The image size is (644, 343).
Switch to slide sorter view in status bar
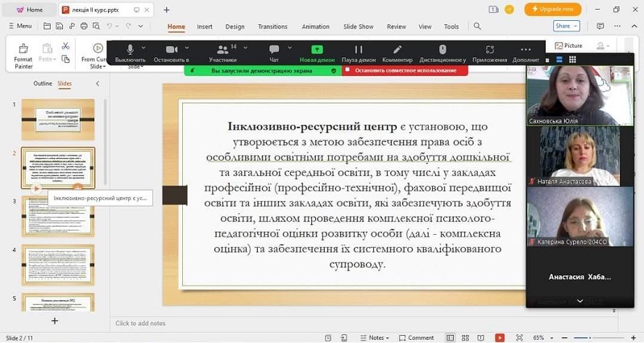(465, 337)
